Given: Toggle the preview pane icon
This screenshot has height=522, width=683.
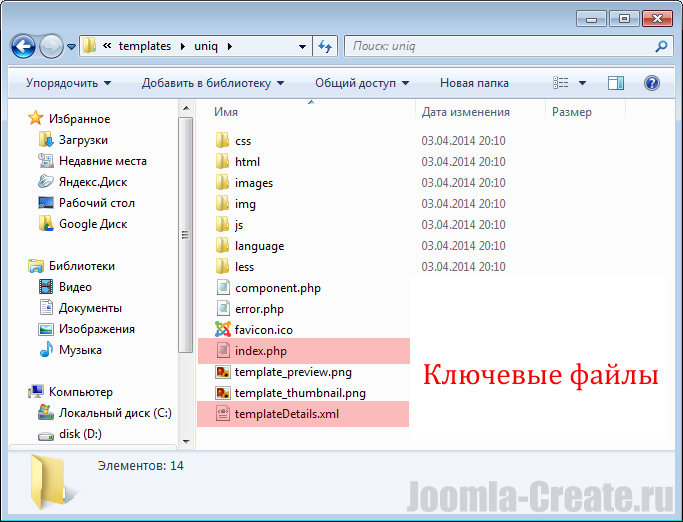Looking at the screenshot, I should [616, 83].
